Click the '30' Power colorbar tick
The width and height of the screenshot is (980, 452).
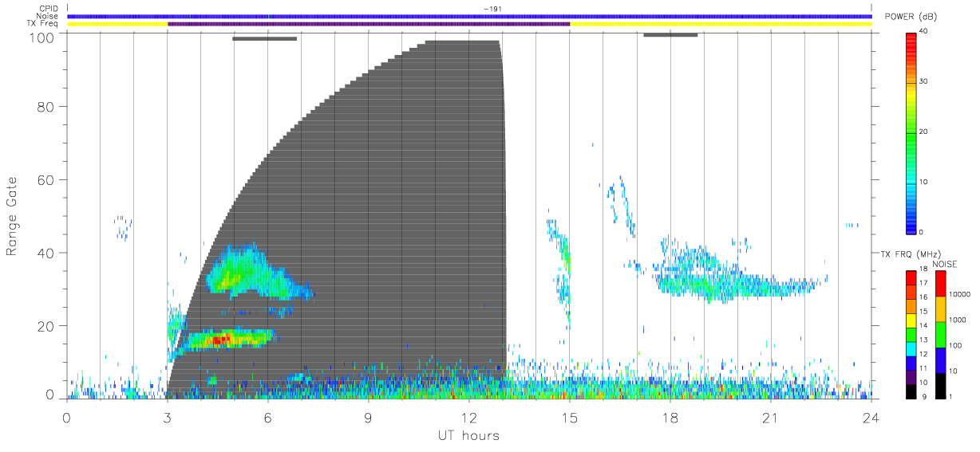click(923, 82)
